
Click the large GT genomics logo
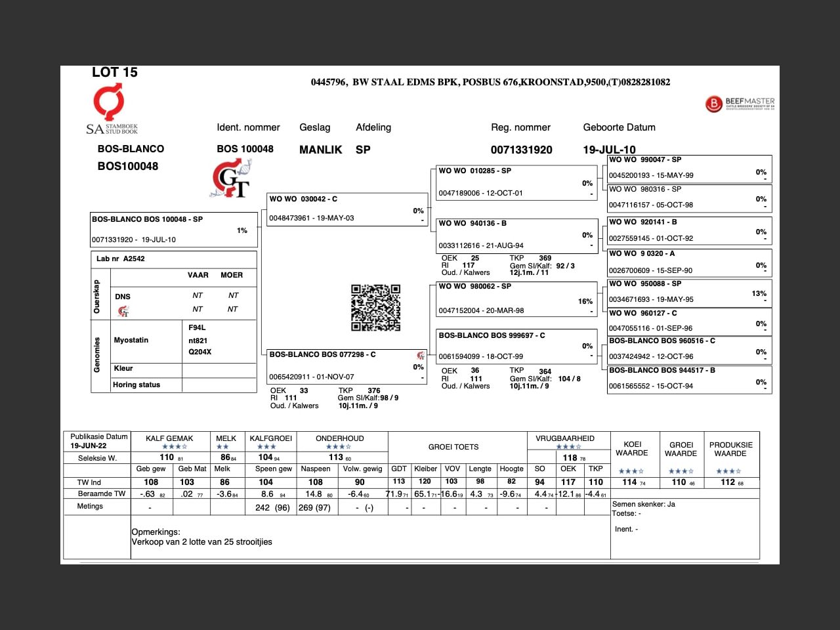[x=231, y=178]
